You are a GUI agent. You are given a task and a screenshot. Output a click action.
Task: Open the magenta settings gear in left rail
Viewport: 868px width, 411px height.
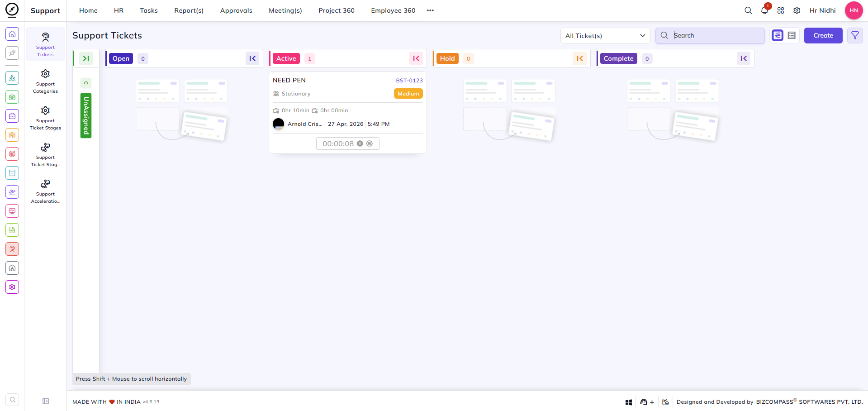(x=12, y=287)
